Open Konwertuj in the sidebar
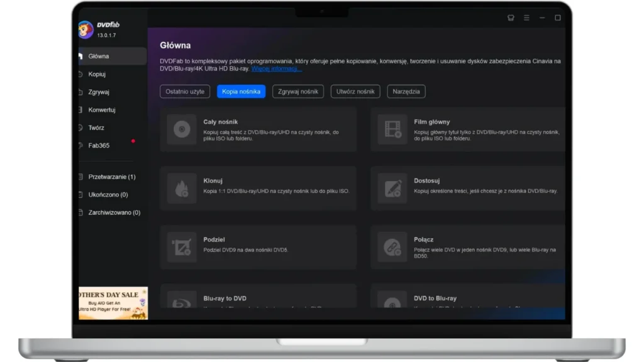Viewport: 644px width, 362px height. (102, 110)
